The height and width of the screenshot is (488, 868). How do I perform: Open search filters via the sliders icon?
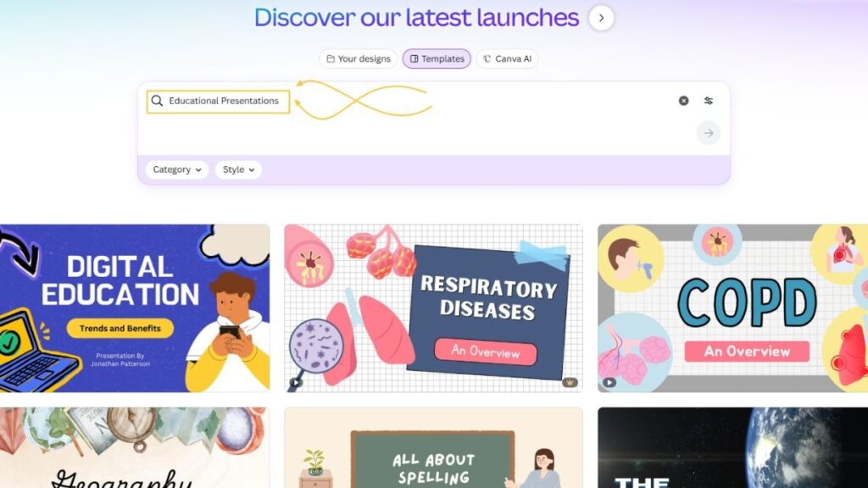[709, 101]
